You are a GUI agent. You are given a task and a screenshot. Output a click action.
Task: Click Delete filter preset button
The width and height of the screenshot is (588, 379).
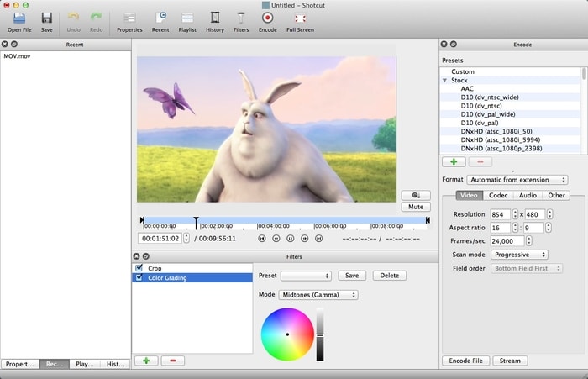390,276
